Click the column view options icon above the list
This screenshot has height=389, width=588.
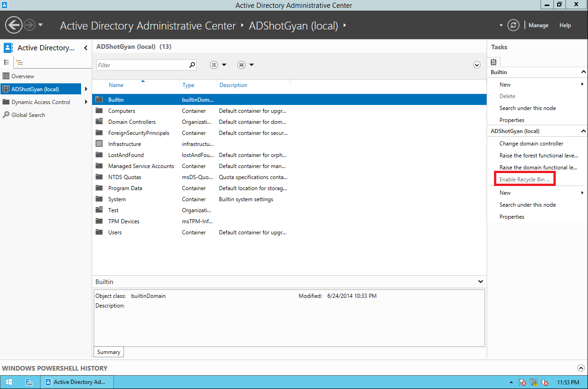(213, 65)
